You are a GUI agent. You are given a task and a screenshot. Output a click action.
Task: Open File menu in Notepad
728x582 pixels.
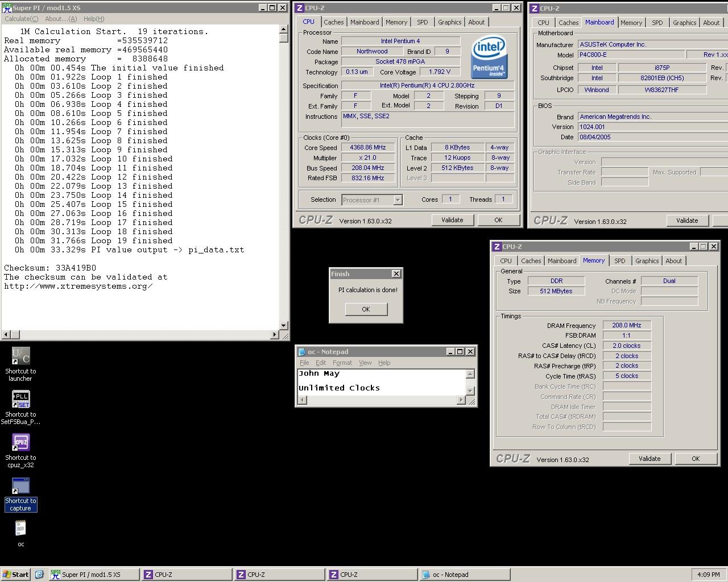304,363
